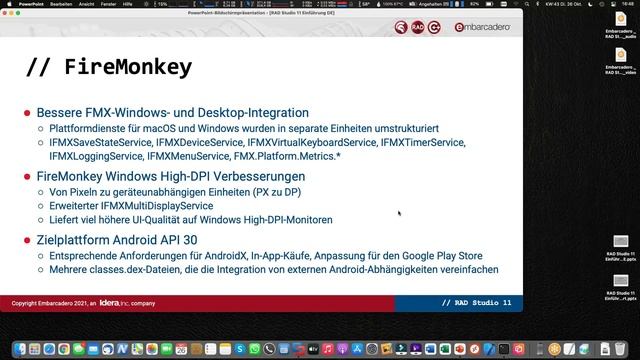This screenshot has height=360, width=640.
Task: Click the '// RAD Studio 11' footer label
Action: 476,303
